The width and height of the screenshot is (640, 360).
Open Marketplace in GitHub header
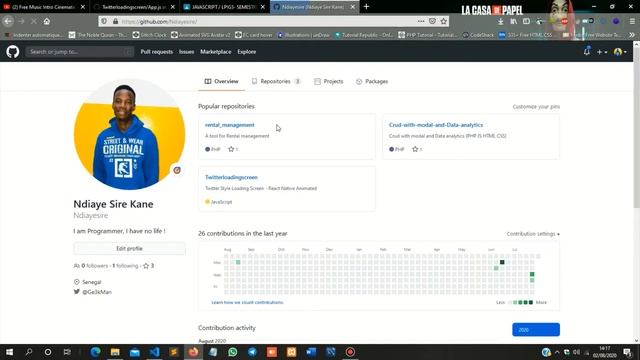(x=216, y=52)
